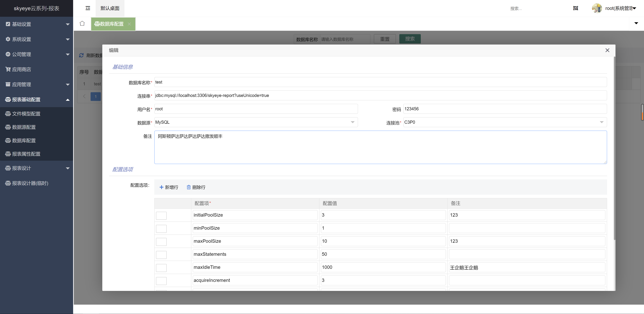Open 数据源配置 in the sidebar

click(24, 127)
